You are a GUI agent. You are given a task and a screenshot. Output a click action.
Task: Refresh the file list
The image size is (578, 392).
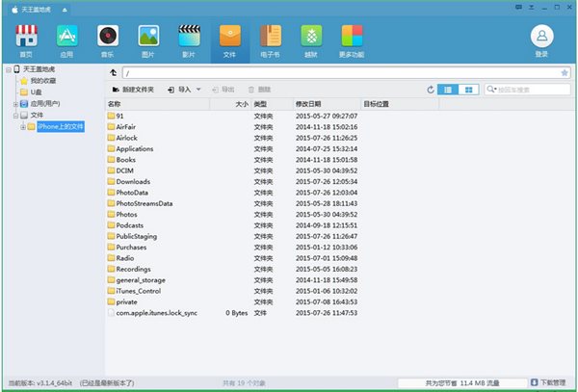pyautogui.click(x=431, y=90)
